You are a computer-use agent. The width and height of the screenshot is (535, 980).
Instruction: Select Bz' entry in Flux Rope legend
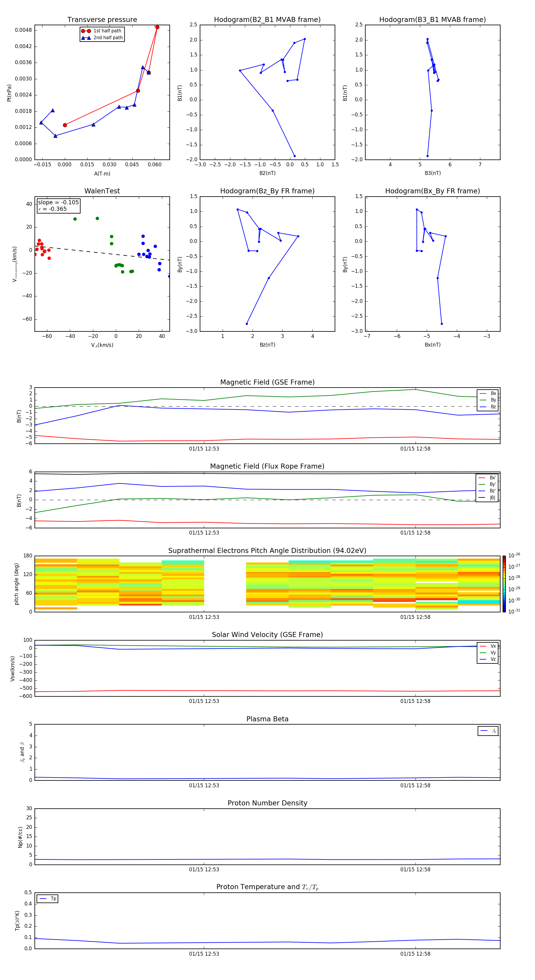click(487, 491)
